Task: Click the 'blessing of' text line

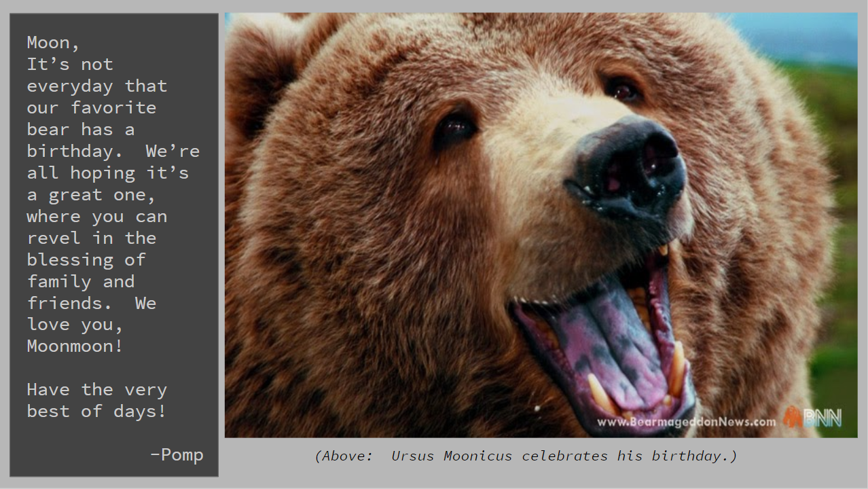Action: tap(86, 260)
